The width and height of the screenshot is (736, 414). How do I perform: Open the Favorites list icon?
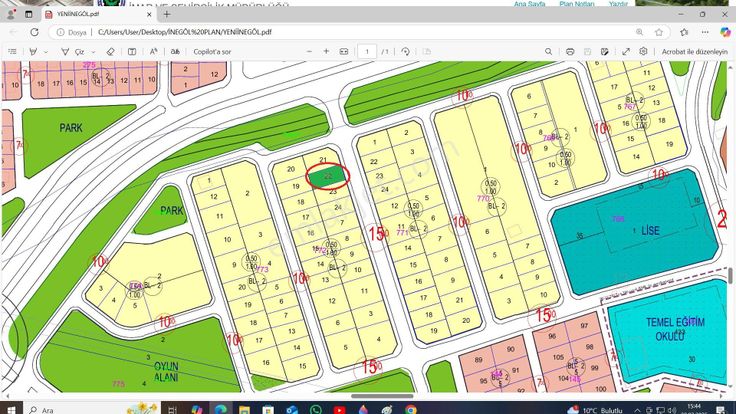[x=684, y=32]
